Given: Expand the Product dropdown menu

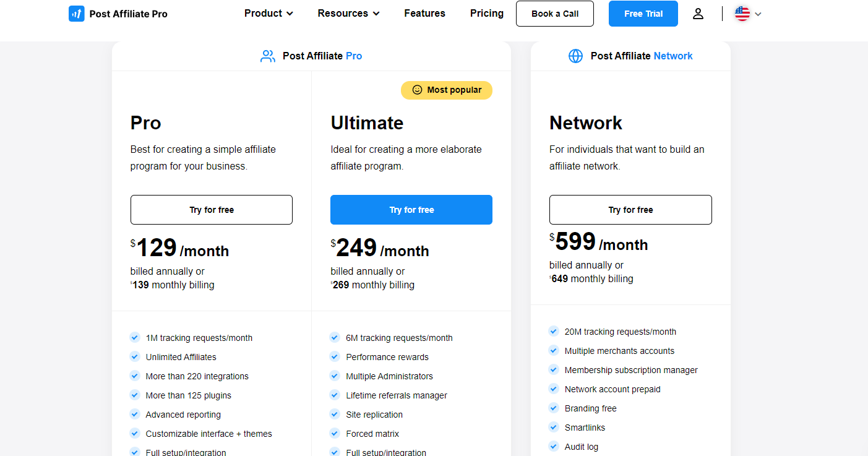Looking at the screenshot, I should click(x=269, y=14).
